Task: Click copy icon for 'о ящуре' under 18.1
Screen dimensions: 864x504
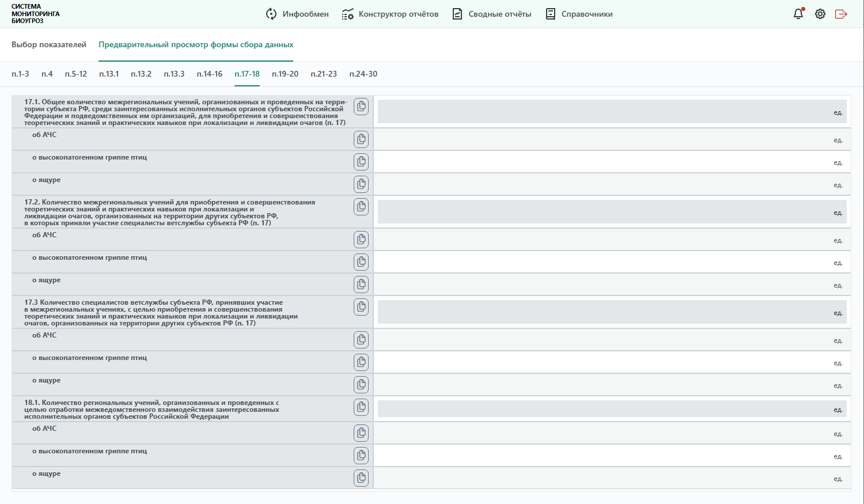Action: pyautogui.click(x=361, y=478)
